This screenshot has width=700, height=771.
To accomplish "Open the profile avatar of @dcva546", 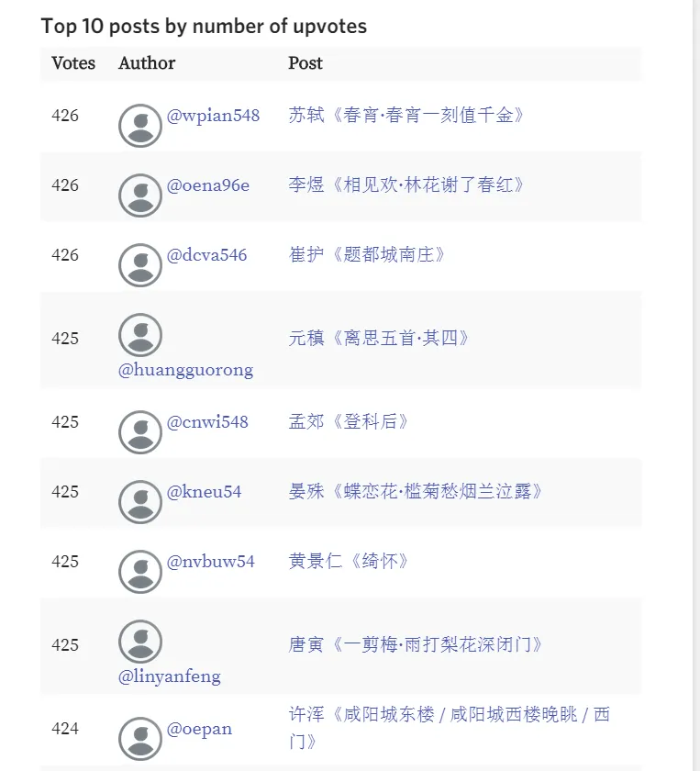I will click(x=140, y=265).
